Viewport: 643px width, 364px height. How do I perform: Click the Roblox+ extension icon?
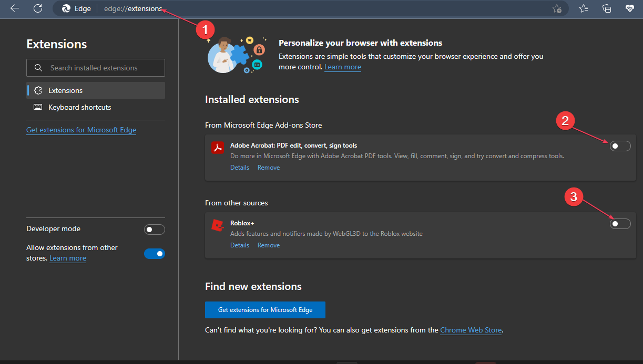click(218, 225)
